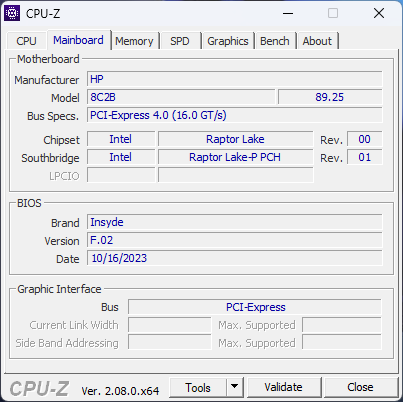
Task: Open the Memory tab
Action: click(134, 41)
